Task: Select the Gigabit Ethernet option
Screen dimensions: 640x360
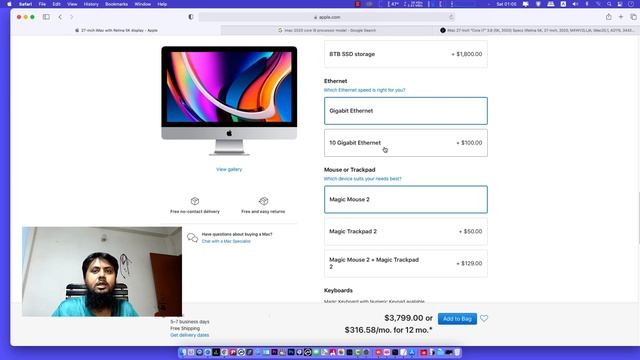Action: (x=406, y=111)
